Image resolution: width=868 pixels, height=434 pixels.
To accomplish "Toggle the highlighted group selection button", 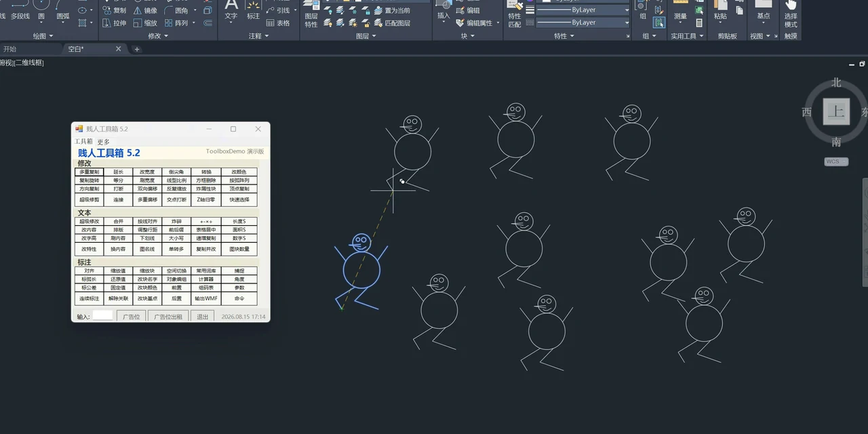I will tap(659, 22).
